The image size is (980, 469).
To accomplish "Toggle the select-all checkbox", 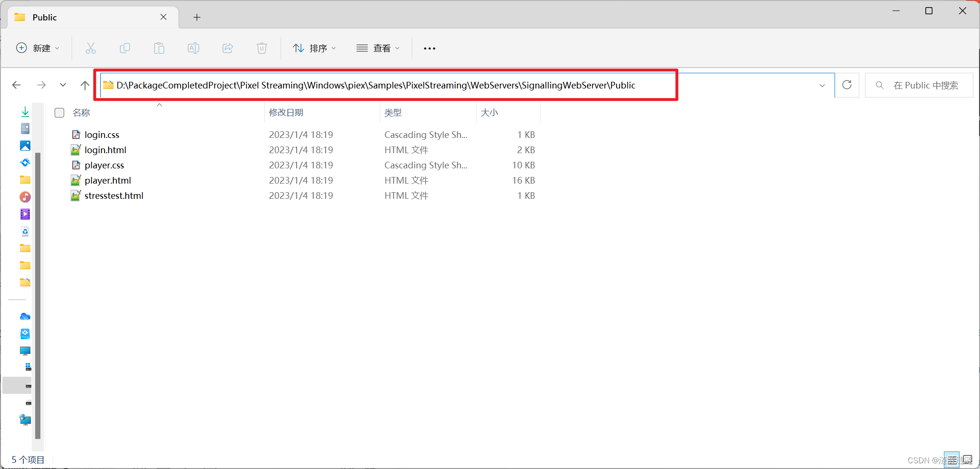I will click(x=59, y=113).
